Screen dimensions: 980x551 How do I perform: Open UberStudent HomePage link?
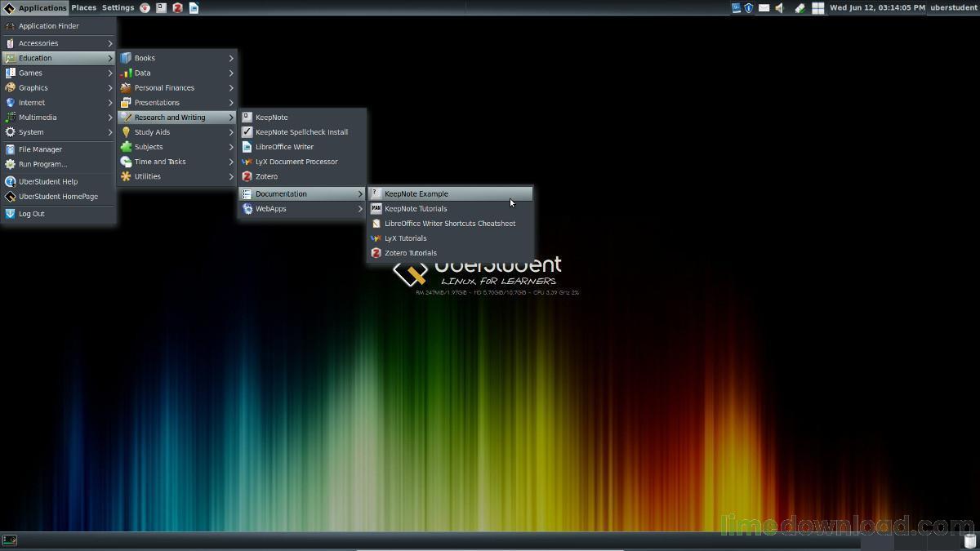58,197
